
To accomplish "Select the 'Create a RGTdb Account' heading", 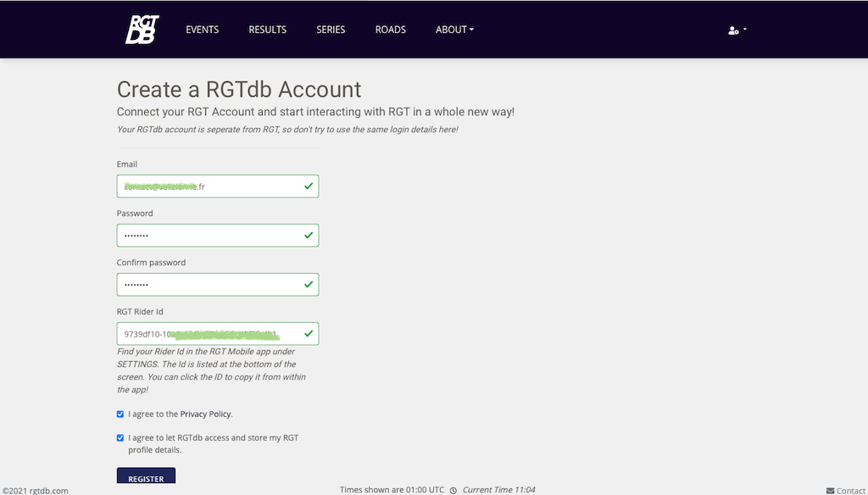I will [x=239, y=90].
